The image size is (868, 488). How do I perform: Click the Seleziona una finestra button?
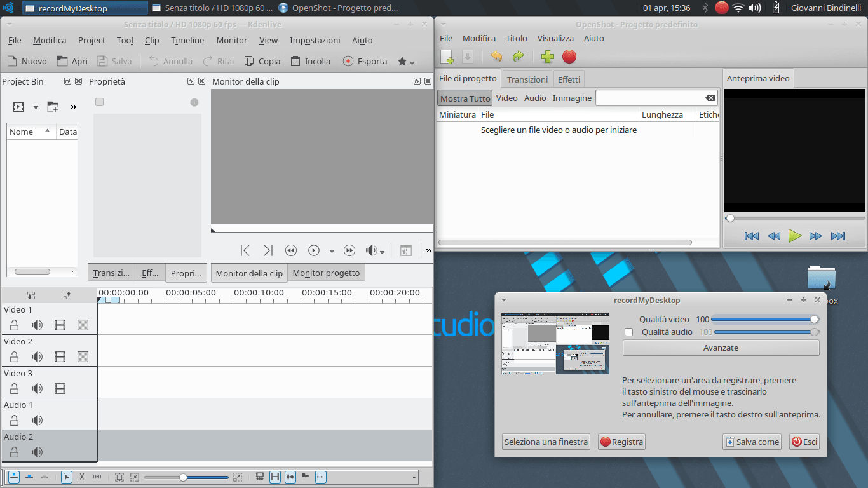click(546, 442)
